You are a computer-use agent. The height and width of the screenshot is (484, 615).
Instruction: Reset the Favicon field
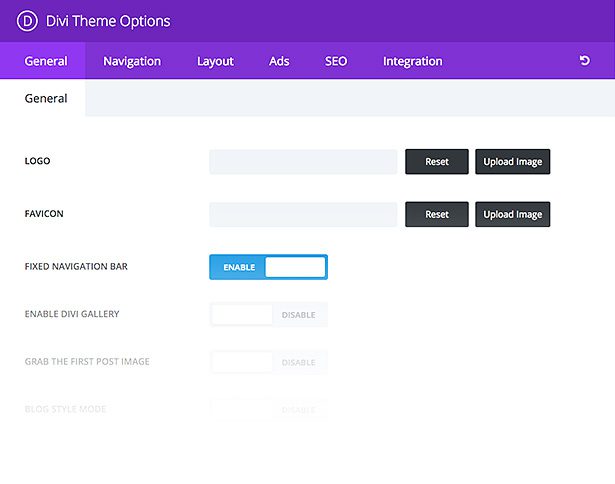click(x=437, y=214)
